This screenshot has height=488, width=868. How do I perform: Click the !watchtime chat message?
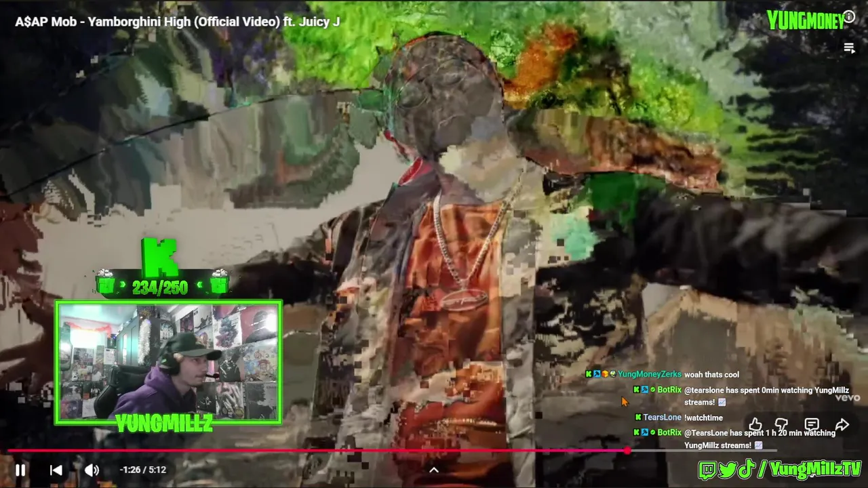703,418
